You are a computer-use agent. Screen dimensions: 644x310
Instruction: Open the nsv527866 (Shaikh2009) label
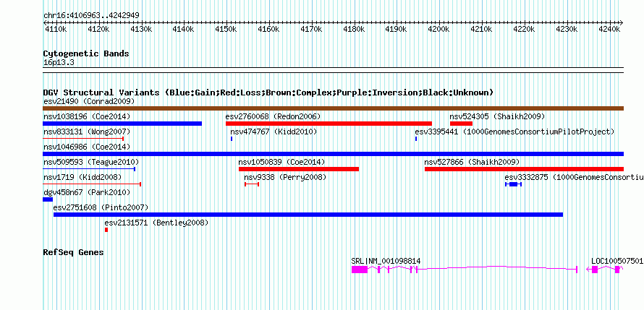(x=472, y=162)
